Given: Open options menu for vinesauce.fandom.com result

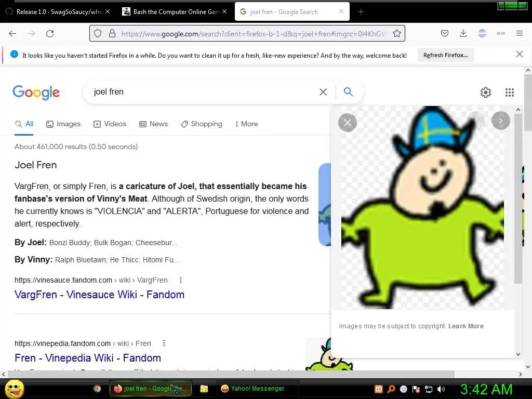Looking at the screenshot, I should 180,280.
